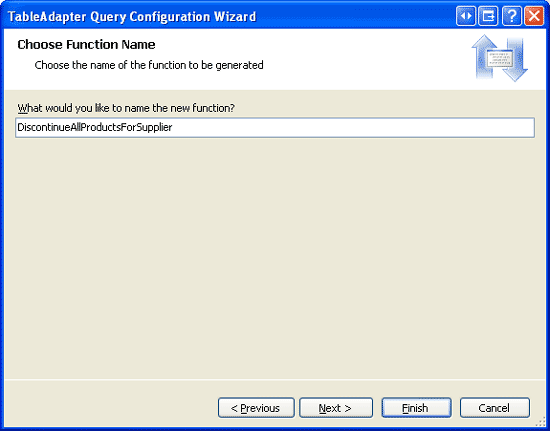Open help via the question mark icon
Image resolution: width=550 pixels, height=431 pixels.
point(511,16)
